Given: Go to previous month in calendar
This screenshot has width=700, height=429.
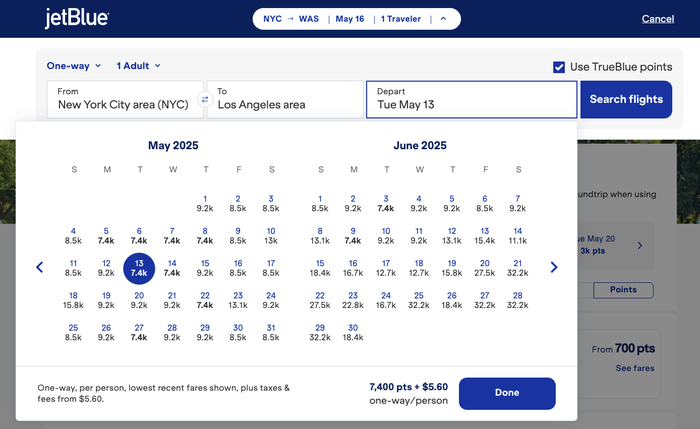Looking at the screenshot, I should pos(40,267).
